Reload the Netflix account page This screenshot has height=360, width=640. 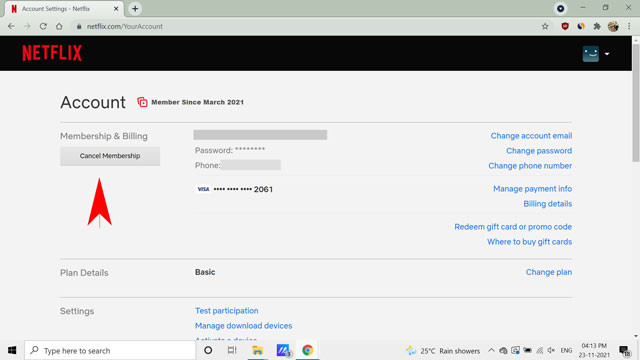pos(43,27)
